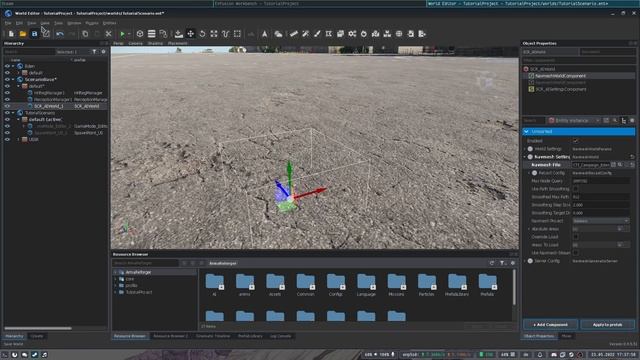Open a world using the yellow folder icon
Screen dimensions: 640x360
tap(23, 34)
